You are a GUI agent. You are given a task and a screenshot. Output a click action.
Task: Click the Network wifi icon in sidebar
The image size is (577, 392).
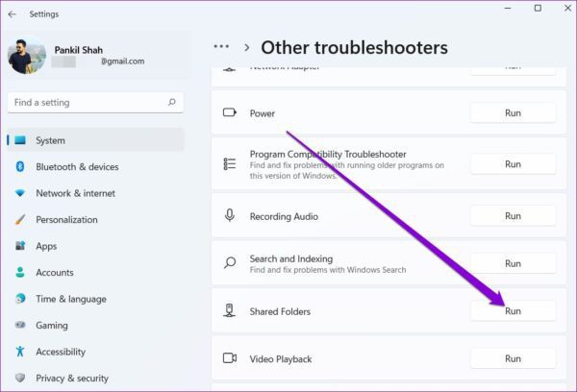click(x=20, y=193)
